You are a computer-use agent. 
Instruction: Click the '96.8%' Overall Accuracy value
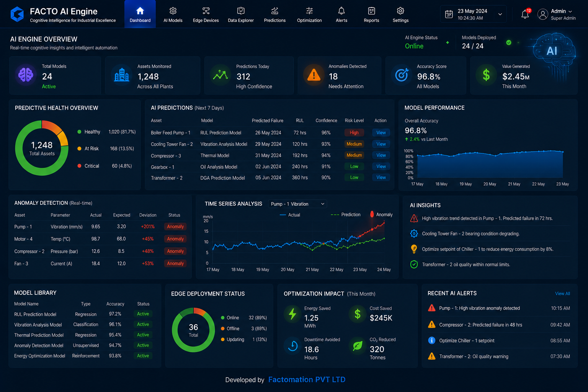[x=416, y=131]
